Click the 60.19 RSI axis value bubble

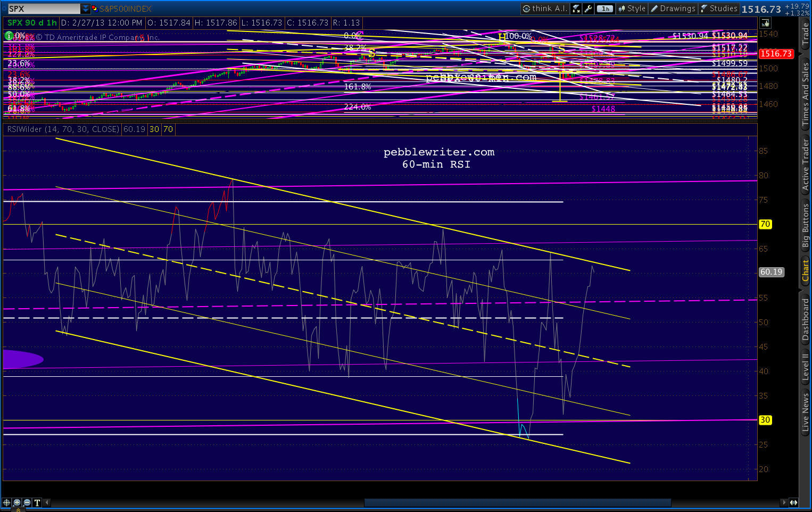pos(771,272)
